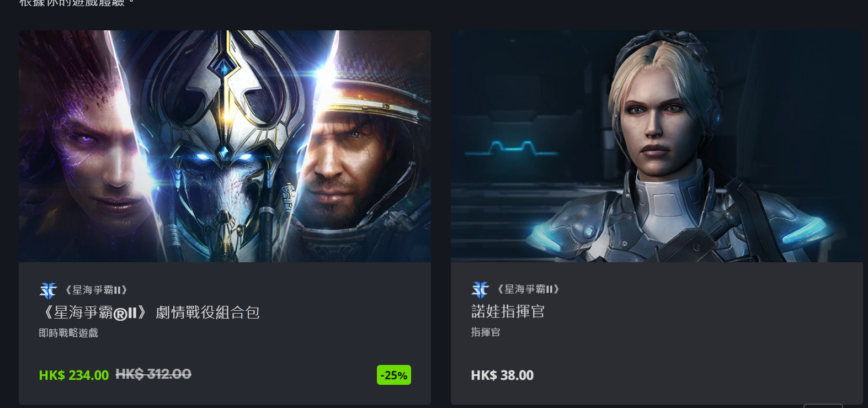Click the green -25% discount badge

click(x=394, y=375)
